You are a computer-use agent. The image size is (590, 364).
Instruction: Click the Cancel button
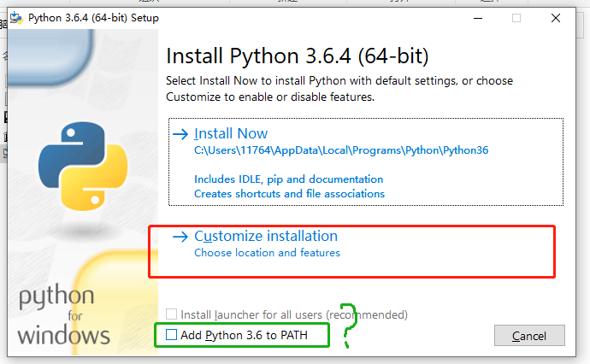point(529,336)
